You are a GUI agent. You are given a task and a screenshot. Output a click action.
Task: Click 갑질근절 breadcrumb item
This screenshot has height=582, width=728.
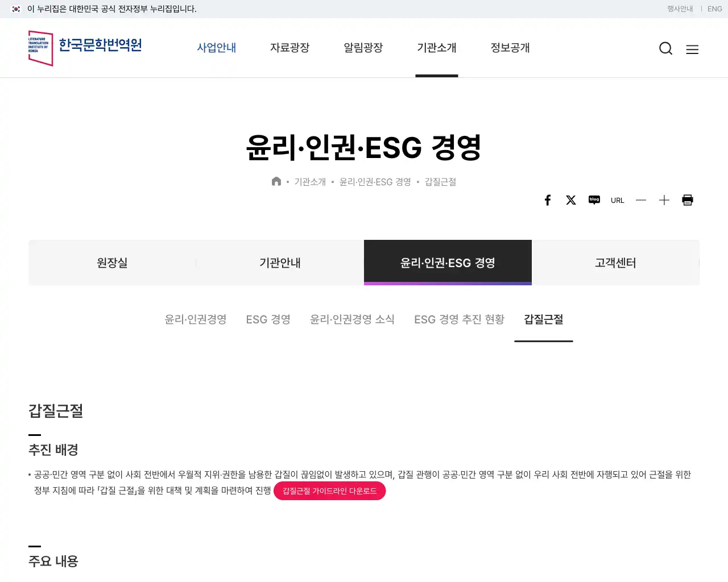tap(441, 182)
